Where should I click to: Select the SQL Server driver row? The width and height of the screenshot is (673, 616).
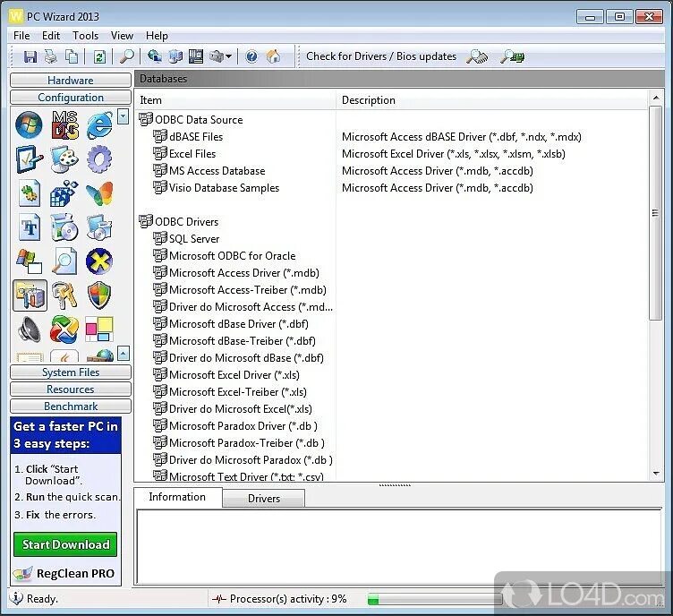186,239
